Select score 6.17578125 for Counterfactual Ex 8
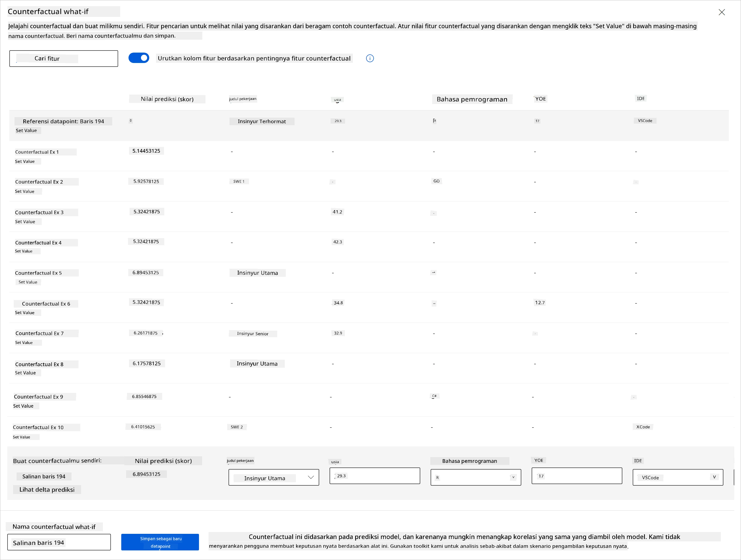Image resolution: width=741 pixels, height=560 pixels. [147, 364]
